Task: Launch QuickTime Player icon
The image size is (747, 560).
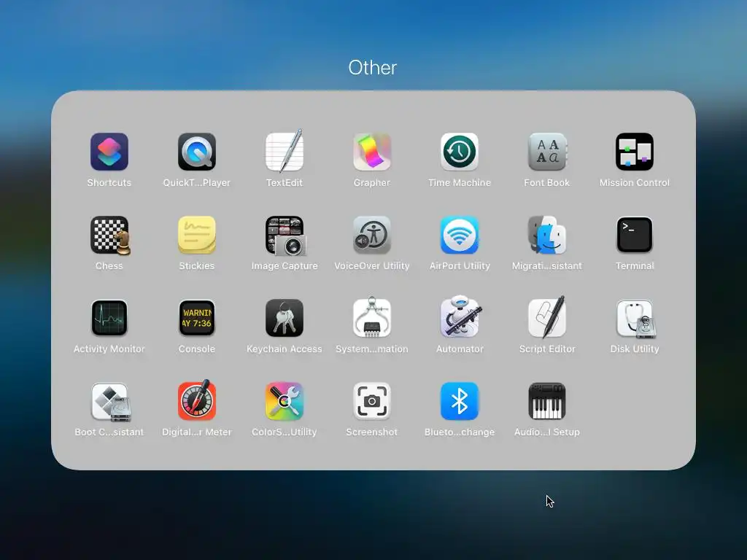Action: coord(197,152)
